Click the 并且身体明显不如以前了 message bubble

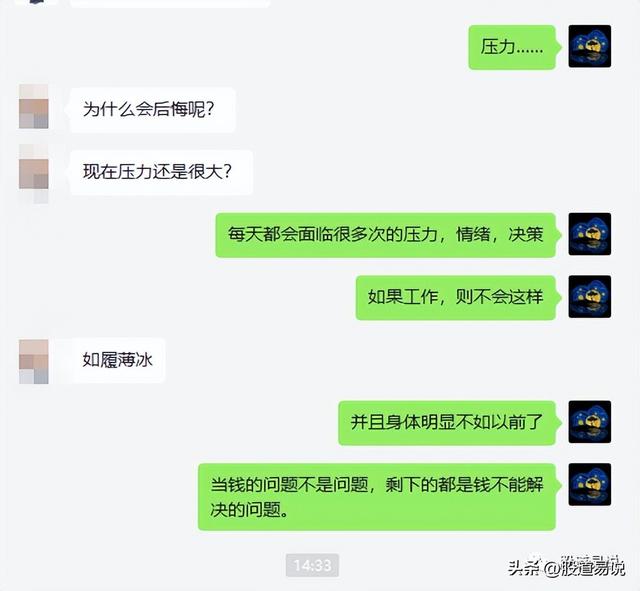click(x=447, y=423)
